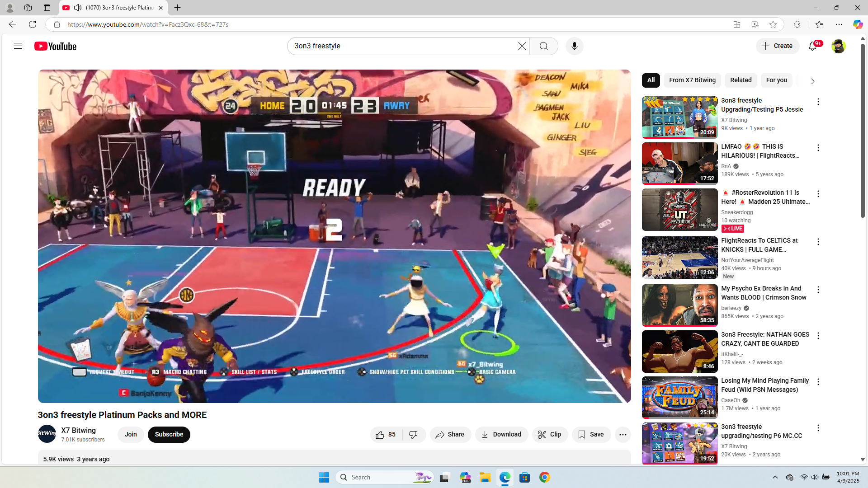
Task: Open volume control in system tray
Action: 814,477
